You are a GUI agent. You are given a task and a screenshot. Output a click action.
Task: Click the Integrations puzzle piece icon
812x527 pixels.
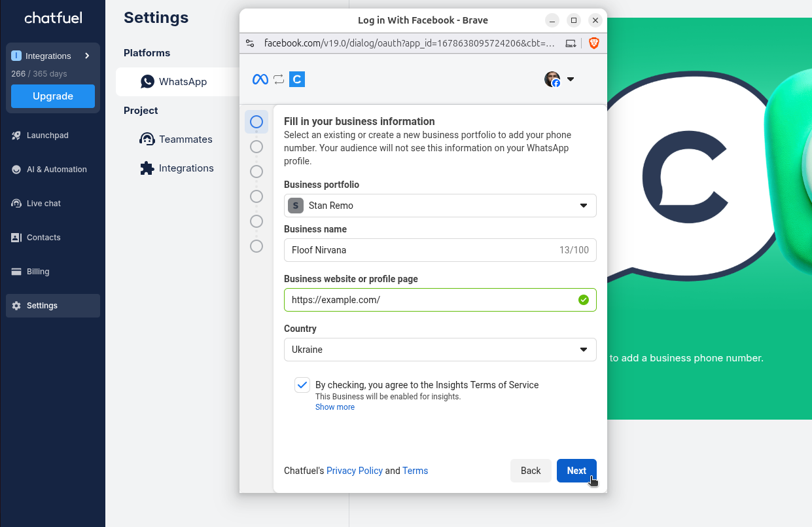[x=147, y=168]
